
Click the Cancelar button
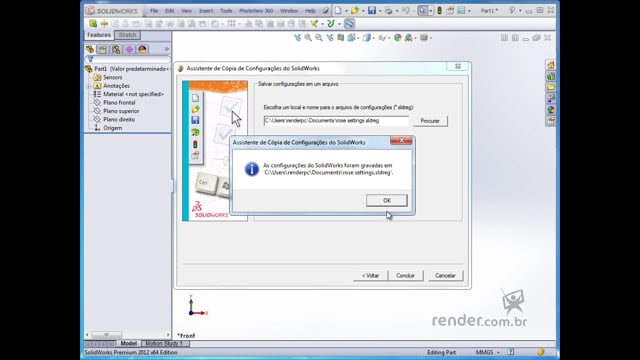pyautogui.click(x=445, y=276)
